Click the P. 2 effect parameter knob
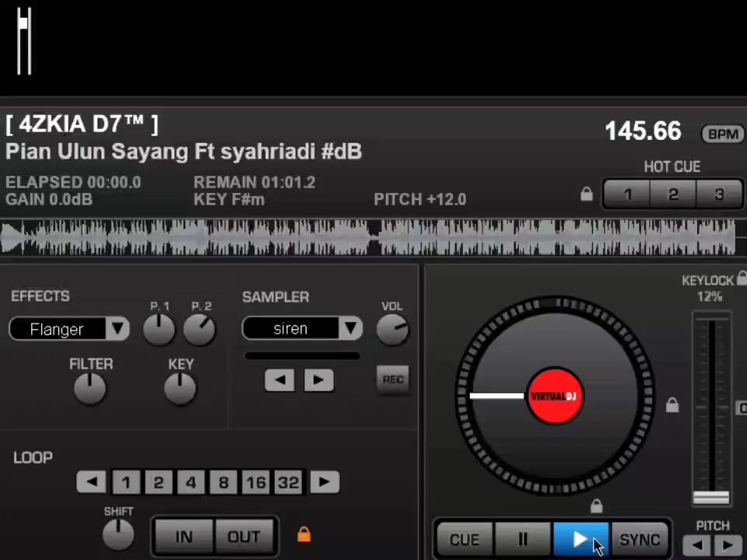Screen dimensions: 747x560 click(x=200, y=330)
